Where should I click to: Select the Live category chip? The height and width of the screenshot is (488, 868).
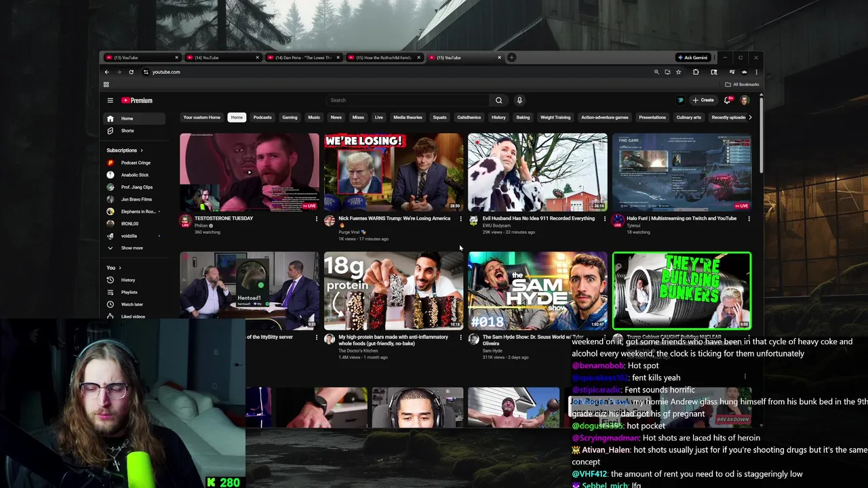[x=379, y=117]
